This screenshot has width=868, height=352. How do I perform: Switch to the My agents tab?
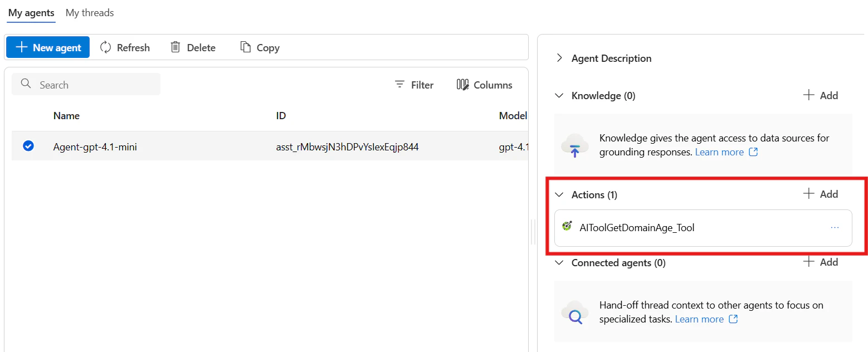tap(31, 13)
